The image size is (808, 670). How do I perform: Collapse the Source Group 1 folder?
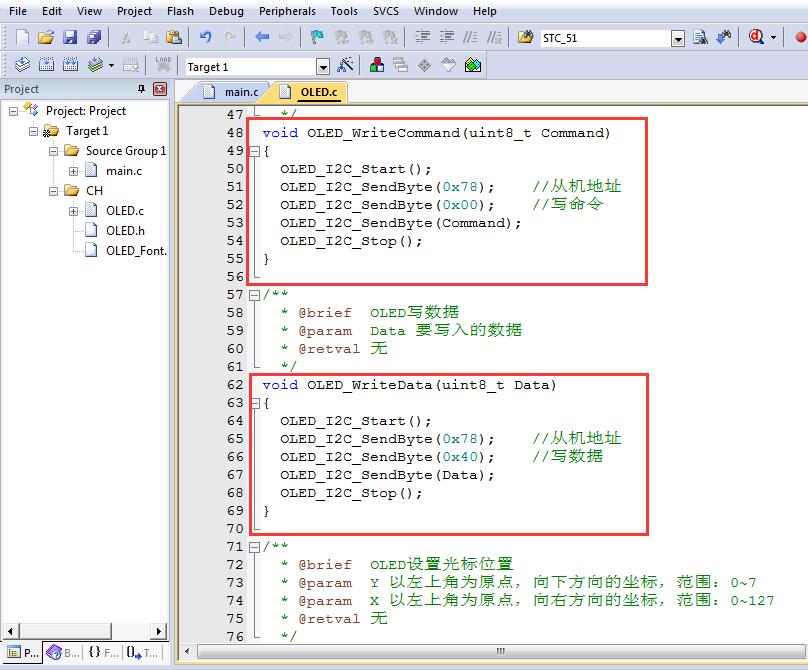54,152
